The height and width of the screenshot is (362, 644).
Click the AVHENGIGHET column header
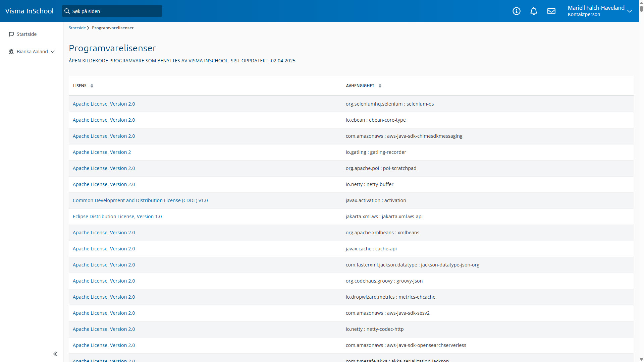tap(360, 86)
